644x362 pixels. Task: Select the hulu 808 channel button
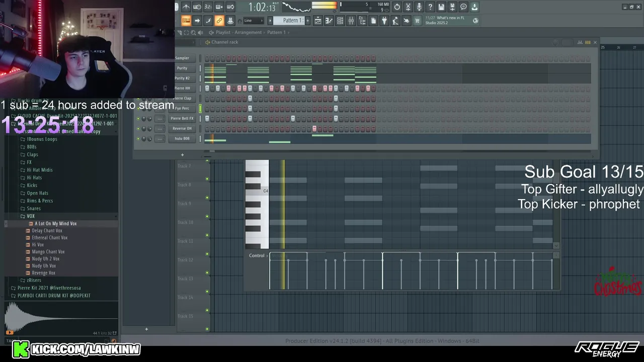(182, 138)
